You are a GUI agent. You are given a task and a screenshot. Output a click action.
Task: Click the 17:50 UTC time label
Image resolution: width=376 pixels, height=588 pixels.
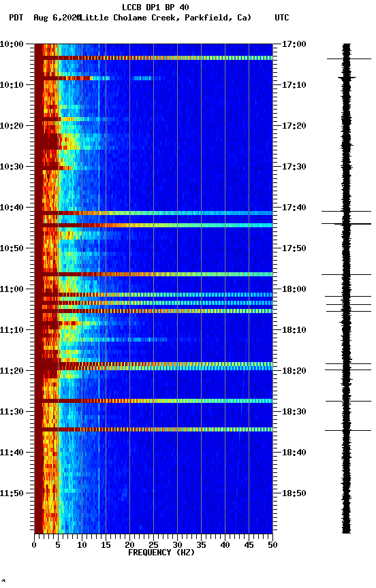[x=294, y=248]
